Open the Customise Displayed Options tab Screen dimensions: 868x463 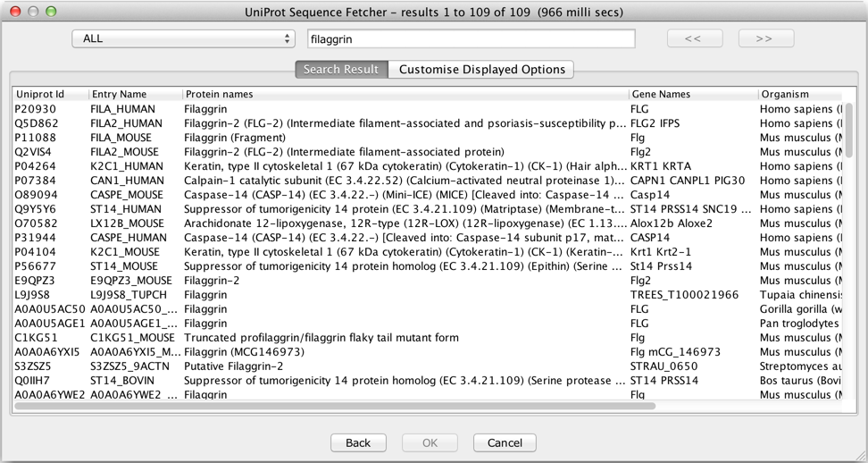coord(481,69)
